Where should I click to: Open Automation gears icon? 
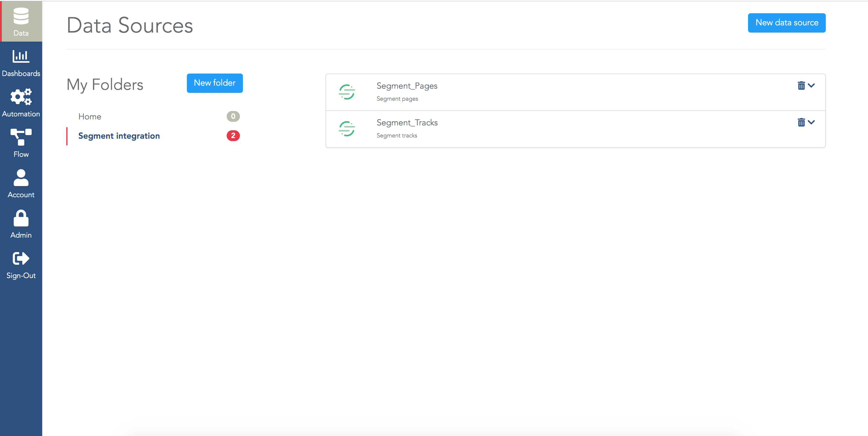[21, 97]
